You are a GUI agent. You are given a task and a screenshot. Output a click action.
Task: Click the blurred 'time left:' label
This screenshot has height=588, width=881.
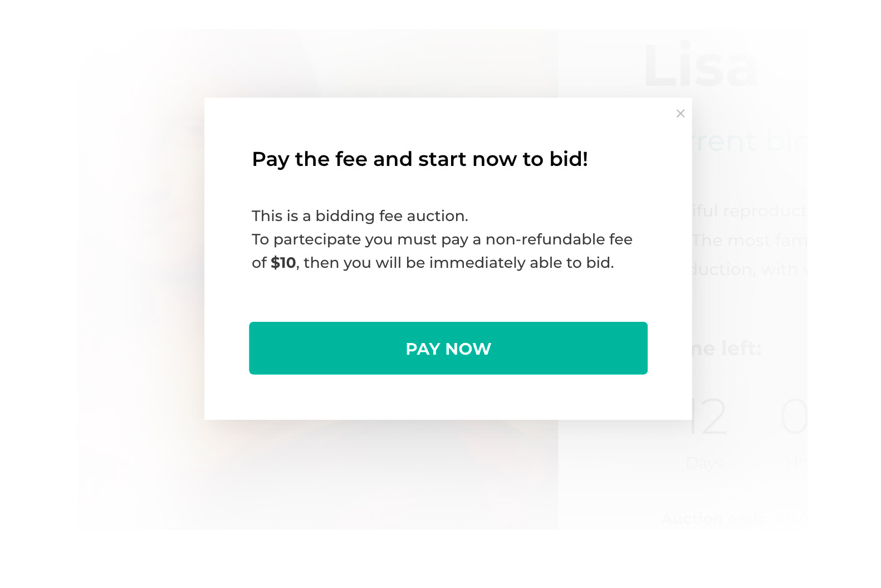(726, 349)
